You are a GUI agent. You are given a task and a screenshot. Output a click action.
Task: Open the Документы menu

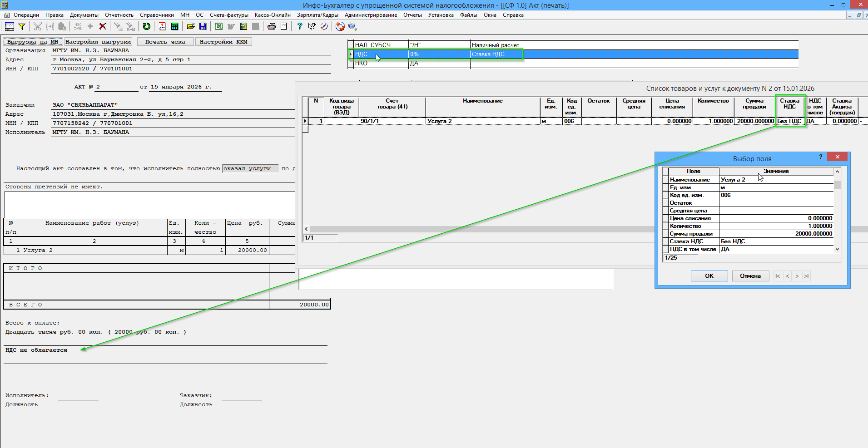coord(84,15)
